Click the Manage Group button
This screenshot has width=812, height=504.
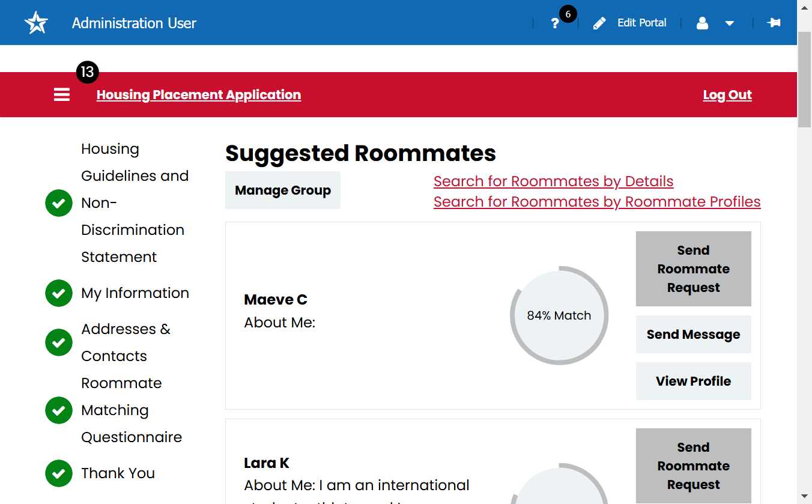pos(283,190)
